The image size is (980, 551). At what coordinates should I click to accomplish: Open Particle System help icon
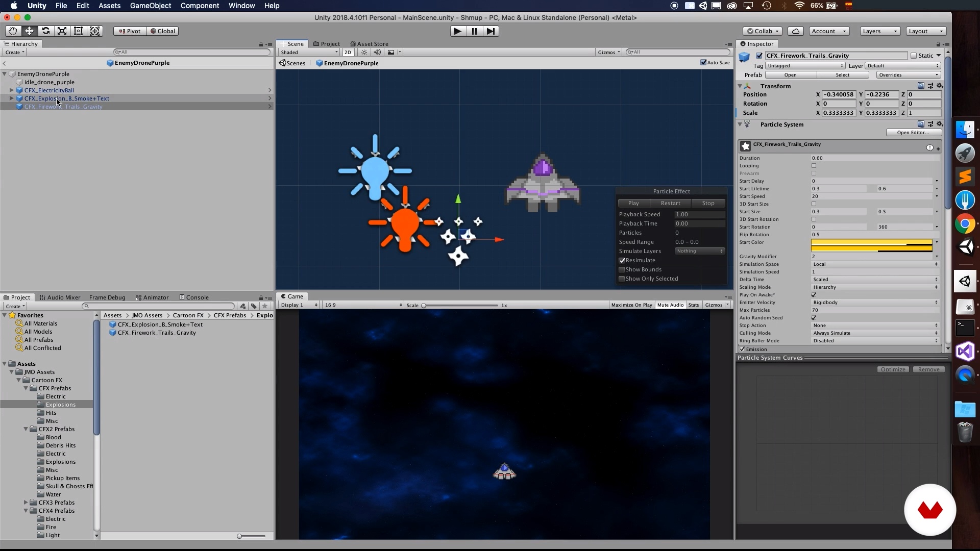click(921, 124)
